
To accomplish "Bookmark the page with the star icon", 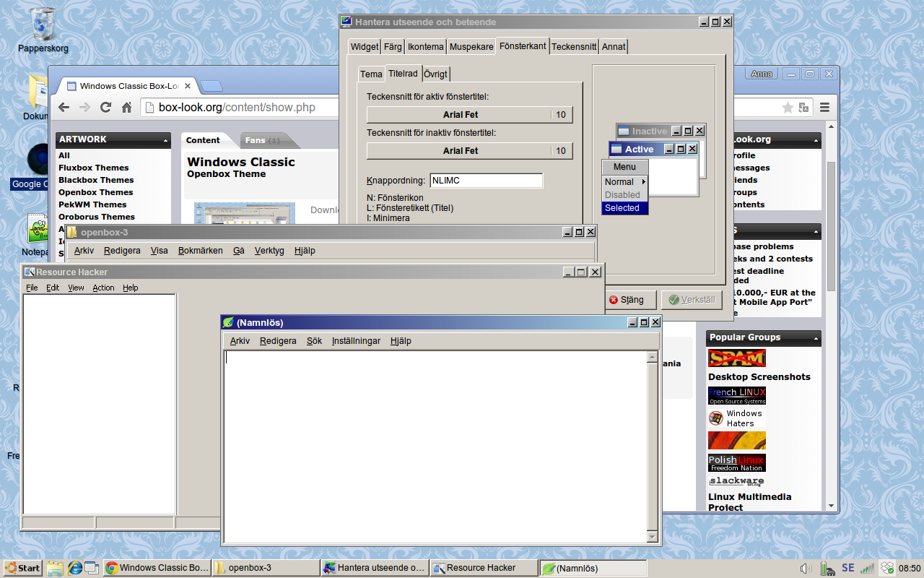I will click(x=788, y=105).
